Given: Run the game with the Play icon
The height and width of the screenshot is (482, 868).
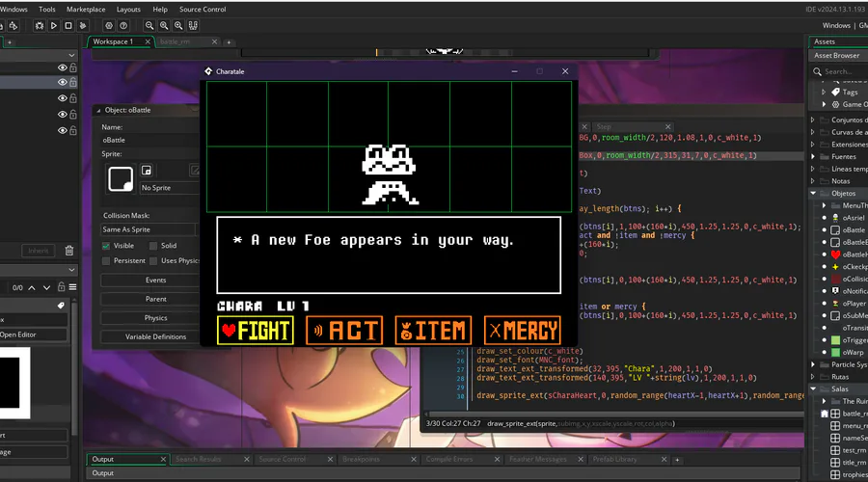Looking at the screenshot, I should pos(54,25).
